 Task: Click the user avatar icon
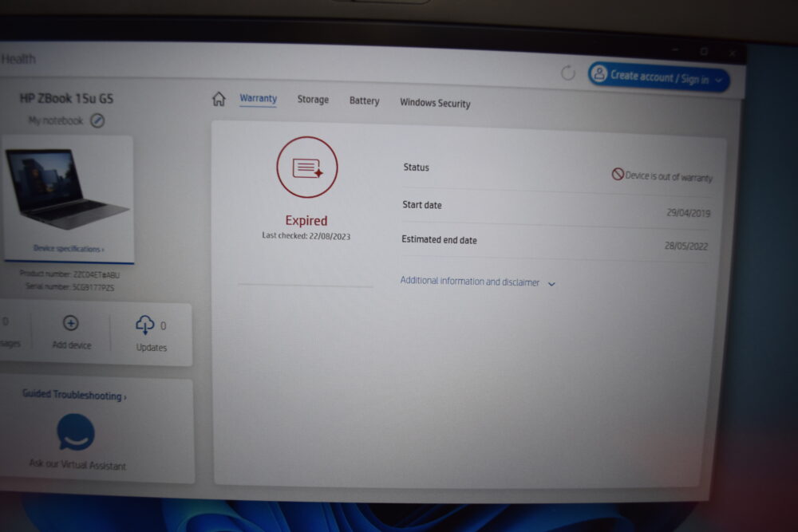pyautogui.click(x=599, y=73)
